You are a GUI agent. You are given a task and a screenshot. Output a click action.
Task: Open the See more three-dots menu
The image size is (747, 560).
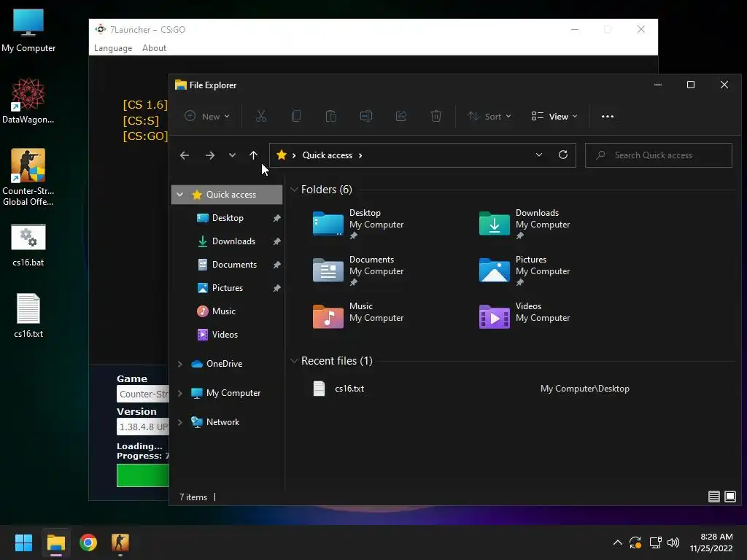[608, 116]
